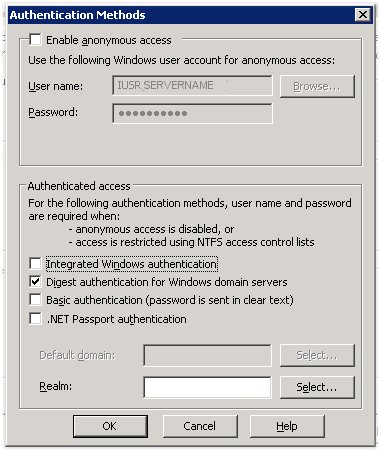Click the masked Password field
Image resolution: width=380 pixels, height=452 pixels.
[x=192, y=113]
